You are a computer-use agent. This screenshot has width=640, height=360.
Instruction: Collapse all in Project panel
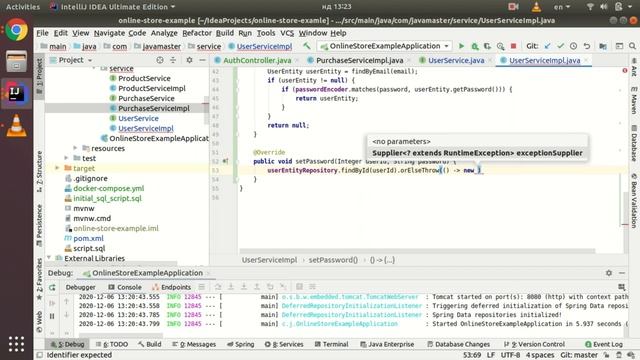[173, 60]
